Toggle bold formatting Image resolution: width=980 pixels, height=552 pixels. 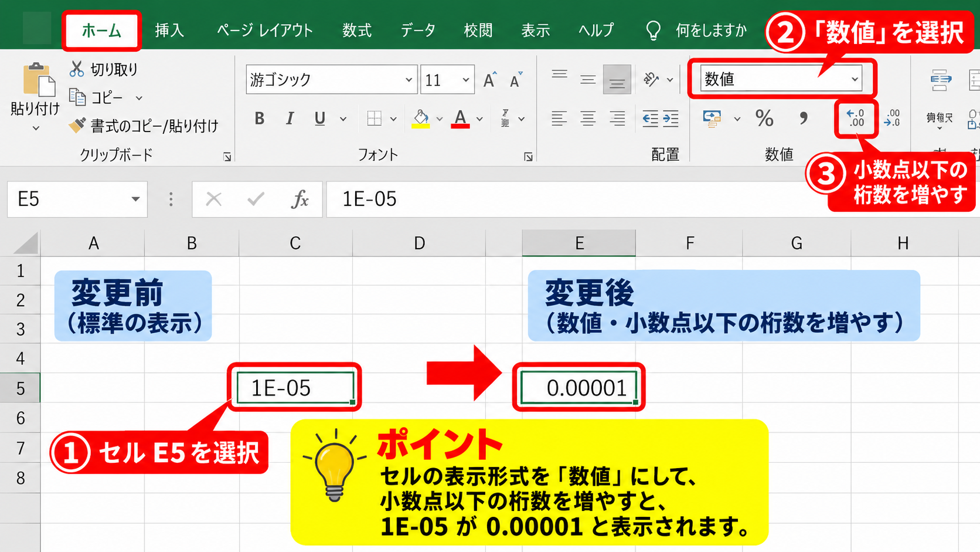click(260, 118)
